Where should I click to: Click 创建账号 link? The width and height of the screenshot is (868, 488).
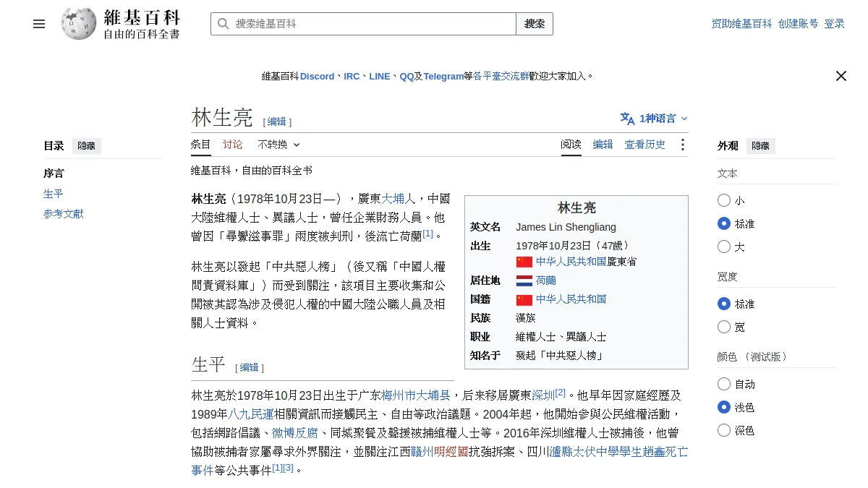point(798,24)
